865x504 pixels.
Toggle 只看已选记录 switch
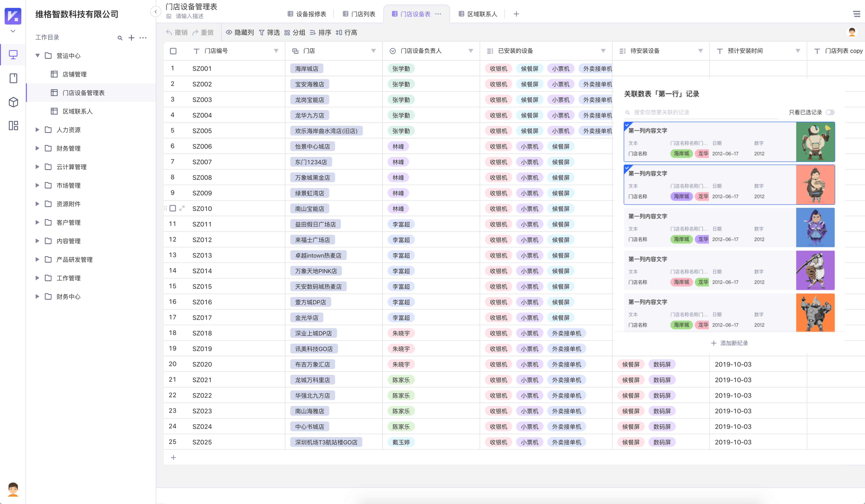pos(830,112)
